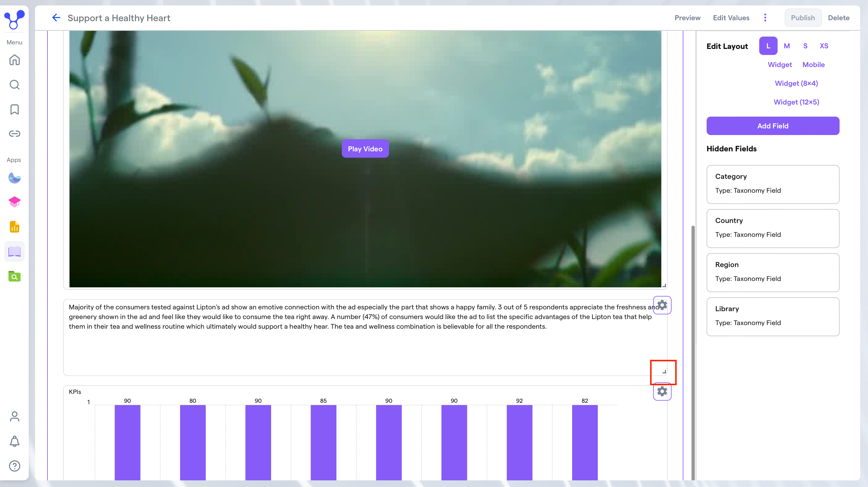Select the S layout size

[x=805, y=46]
